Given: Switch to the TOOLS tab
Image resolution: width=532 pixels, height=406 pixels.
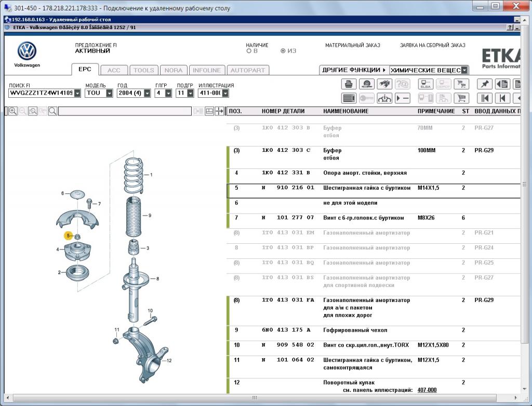Looking at the screenshot, I should (143, 70).
